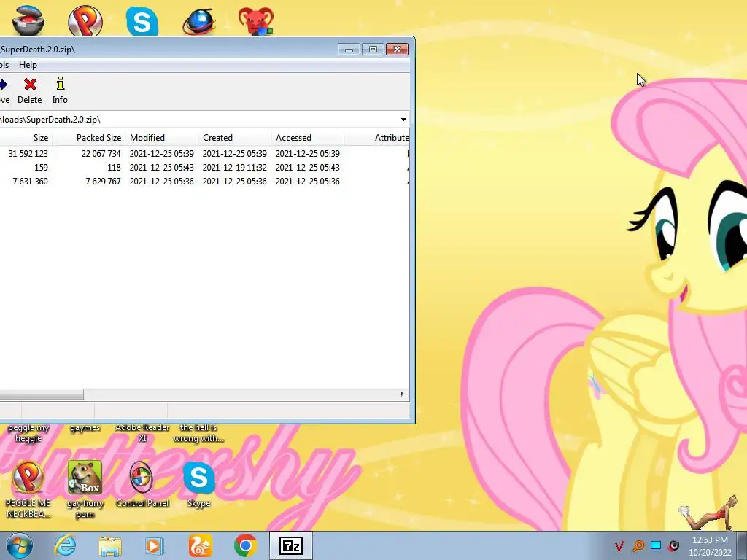Click the 7-Zip taskbar button

pyautogui.click(x=290, y=545)
